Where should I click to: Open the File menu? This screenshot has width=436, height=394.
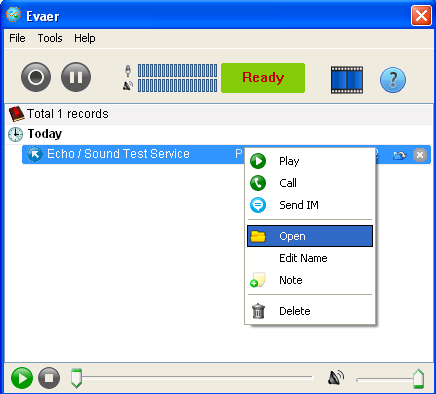(17, 38)
